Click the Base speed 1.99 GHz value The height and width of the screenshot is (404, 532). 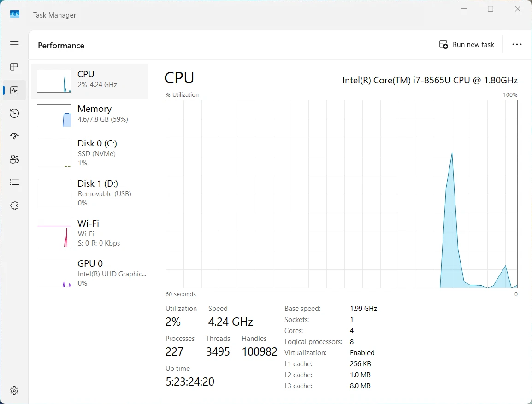pyautogui.click(x=363, y=309)
